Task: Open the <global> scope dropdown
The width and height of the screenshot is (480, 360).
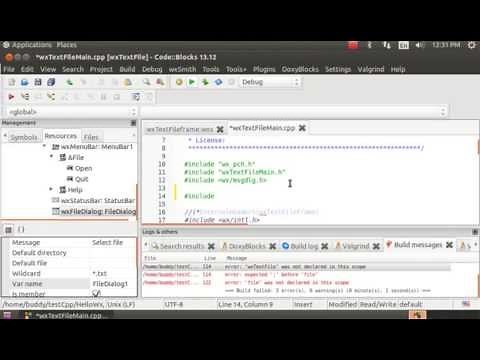Action: click(72, 112)
